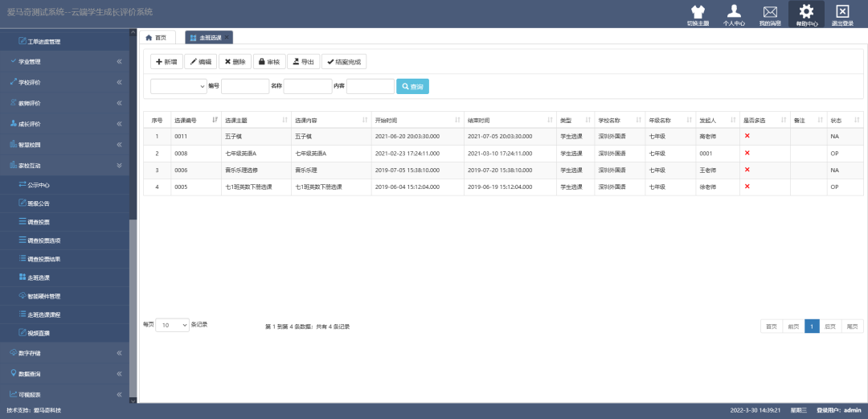The height and width of the screenshot is (419, 868).
Task: Open 工单进度管理 in sidebar
Action: [x=64, y=42]
